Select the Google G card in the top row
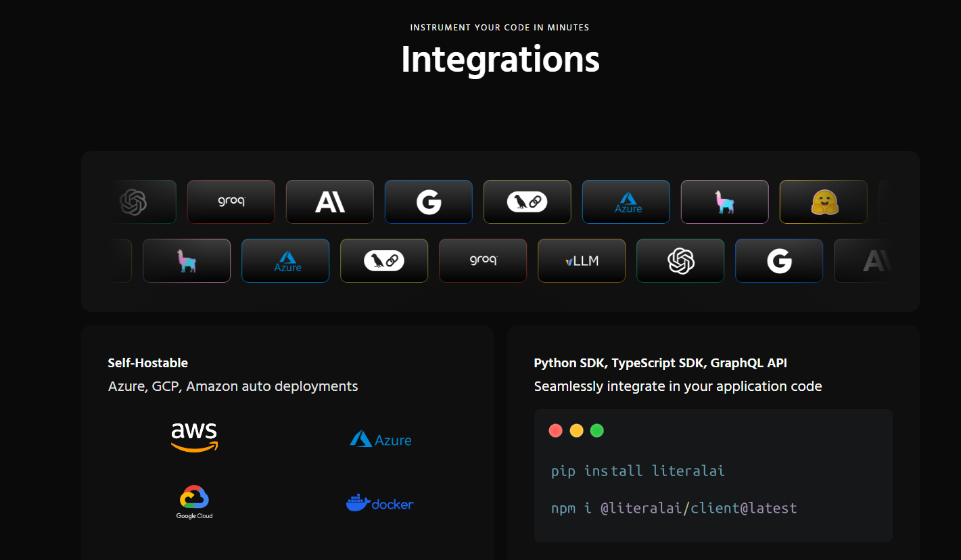The width and height of the screenshot is (961, 560). 429,202
